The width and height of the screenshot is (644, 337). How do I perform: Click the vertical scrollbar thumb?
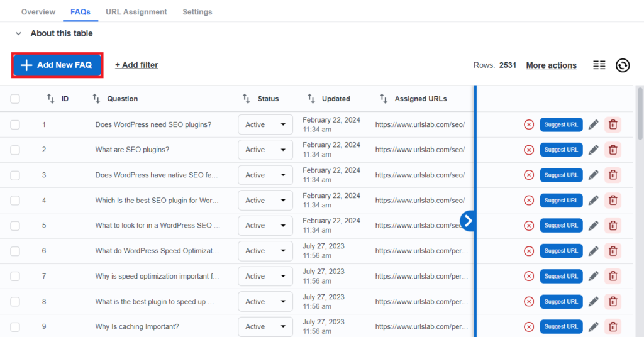point(640,114)
